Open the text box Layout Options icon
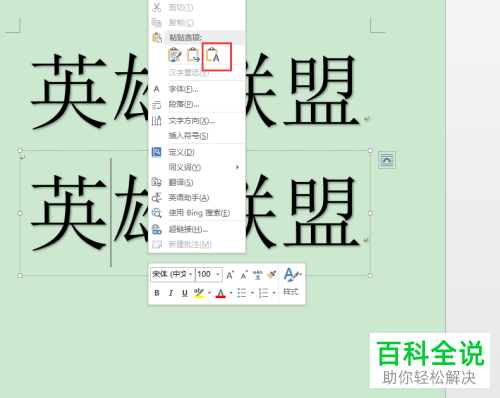 click(387, 160)
